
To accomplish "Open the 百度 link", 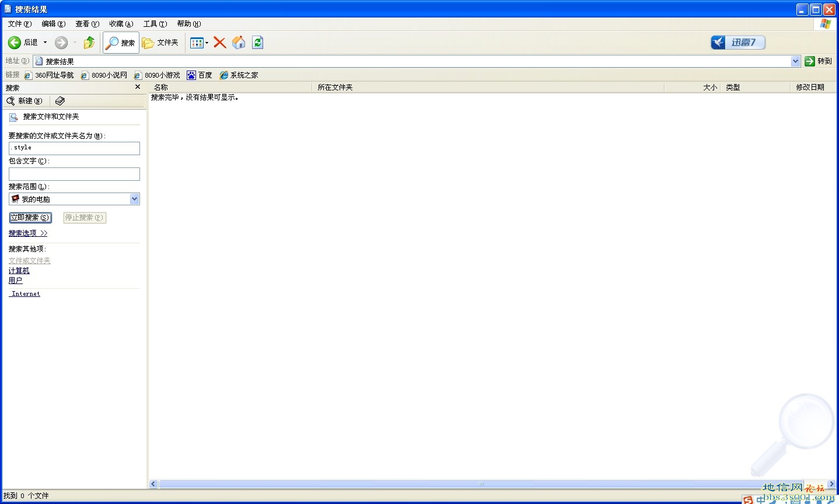I will coord(200,75).
